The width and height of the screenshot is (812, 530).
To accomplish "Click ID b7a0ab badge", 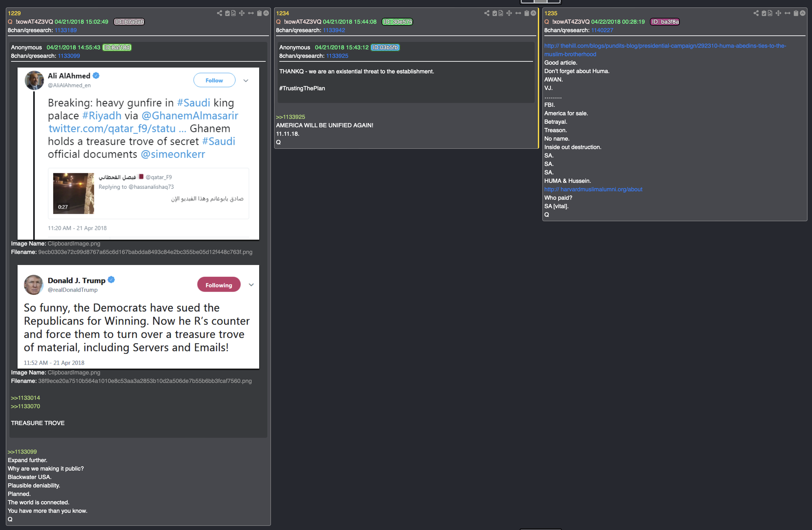I will (x=129, y=22).
